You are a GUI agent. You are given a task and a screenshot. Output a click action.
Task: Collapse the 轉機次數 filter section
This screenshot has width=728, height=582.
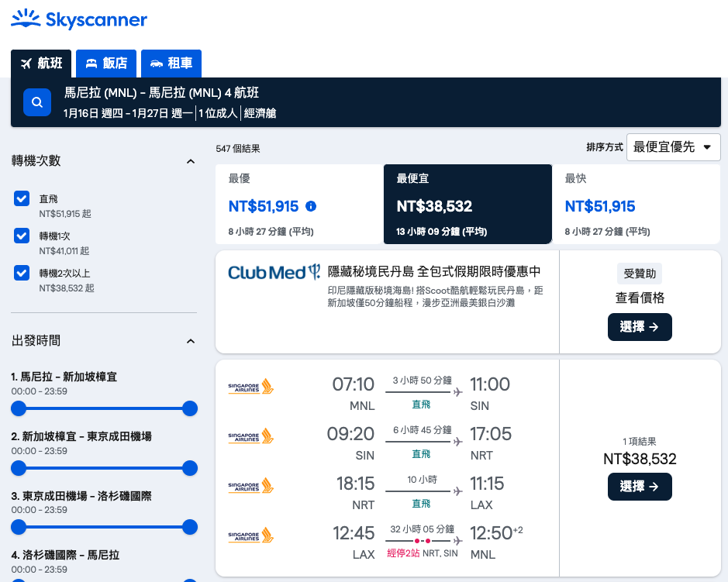click(191, 161)
